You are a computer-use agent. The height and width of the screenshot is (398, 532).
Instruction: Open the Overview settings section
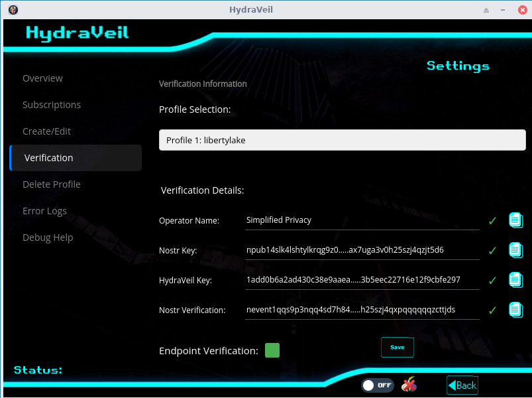[42, 78]
